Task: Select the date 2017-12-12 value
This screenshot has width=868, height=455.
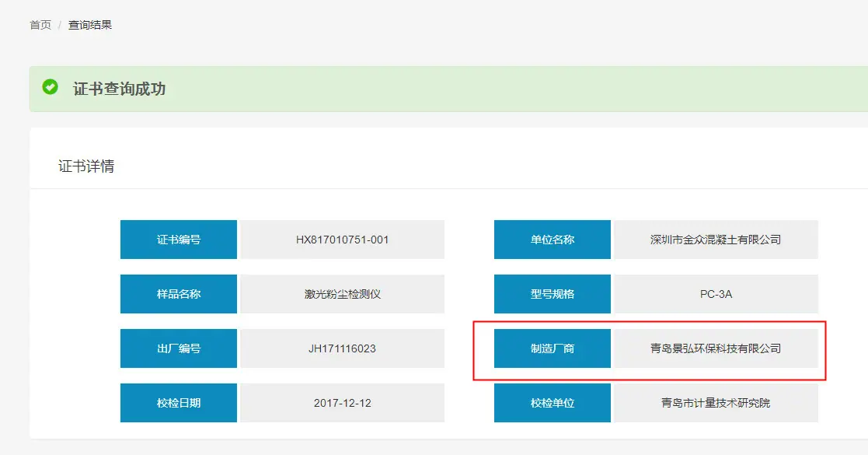Action: [x=342, y=403]
